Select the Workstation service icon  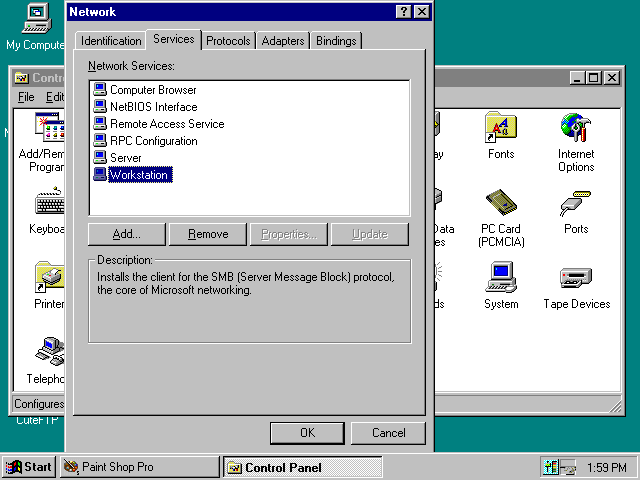click(x=100, y=175)
